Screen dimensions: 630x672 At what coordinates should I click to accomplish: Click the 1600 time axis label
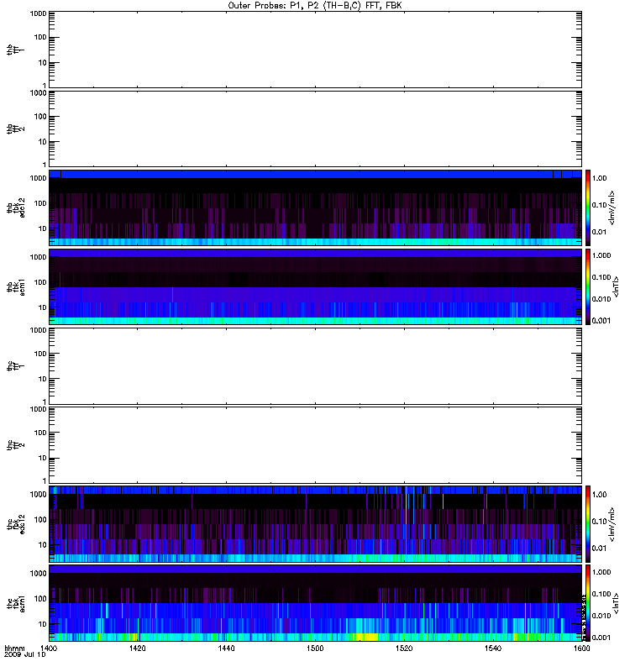click(581, 648)
